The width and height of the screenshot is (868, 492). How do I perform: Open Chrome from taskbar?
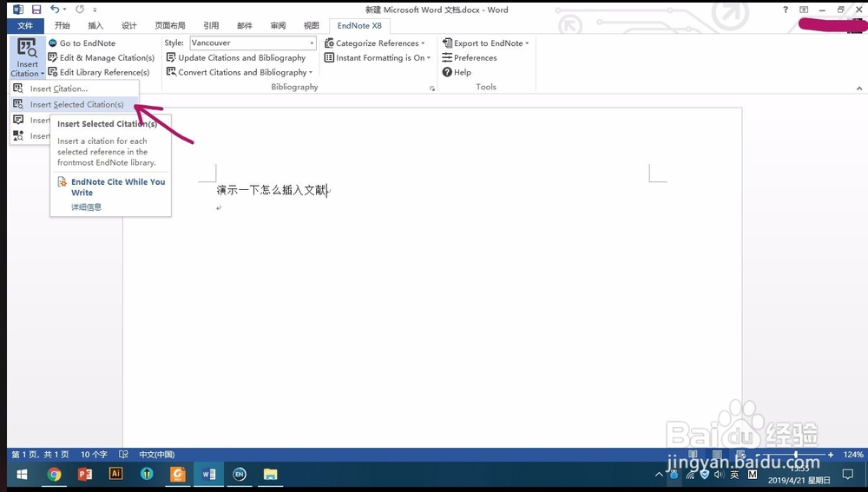54,475
